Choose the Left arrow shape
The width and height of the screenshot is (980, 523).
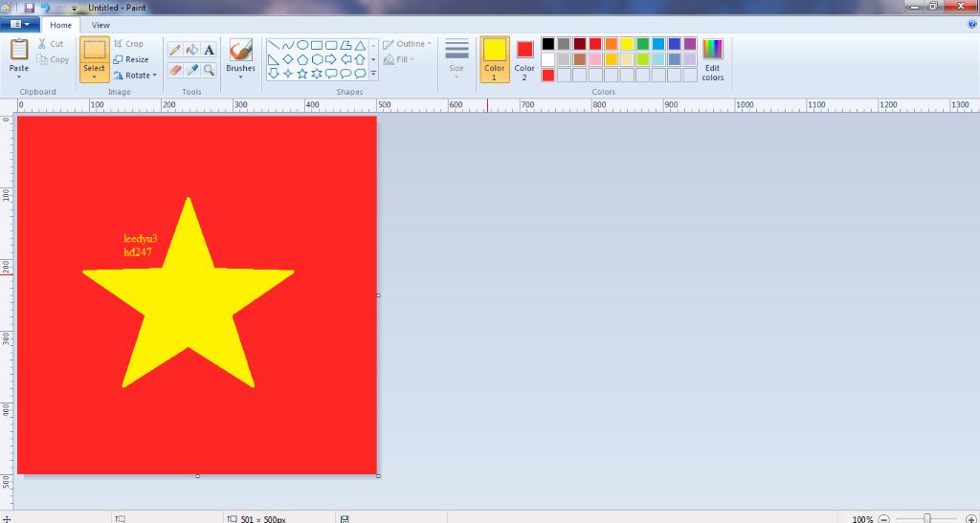(x=345, y=60)
